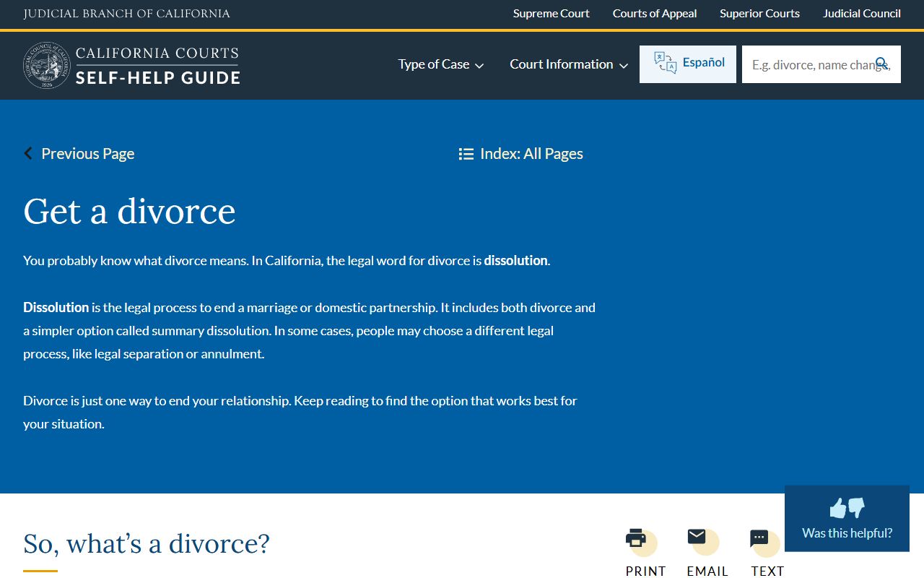Click the TEXT label
Image resolution: width=924 pixels, height=578 pixels.
coord(767,571)
